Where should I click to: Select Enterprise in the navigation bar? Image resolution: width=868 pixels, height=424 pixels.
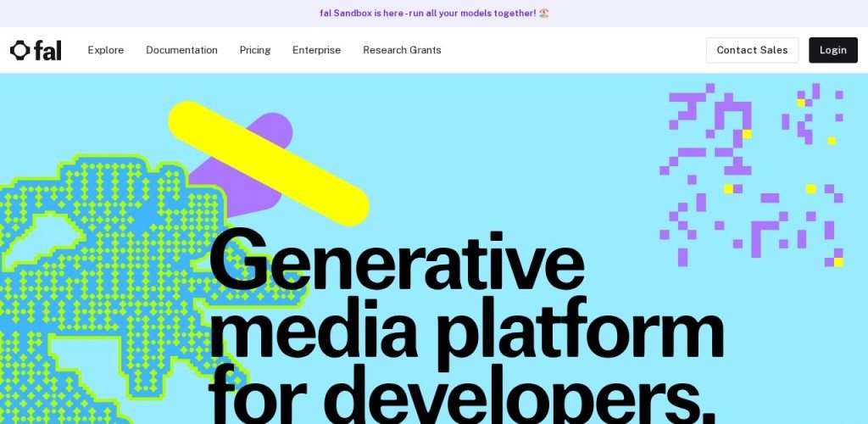(316, 50)
